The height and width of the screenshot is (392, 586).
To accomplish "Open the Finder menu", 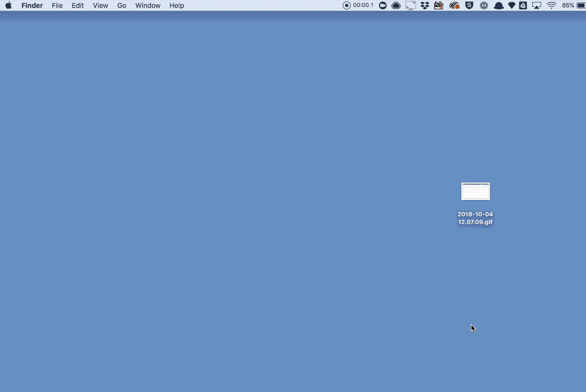I will 32,5.
